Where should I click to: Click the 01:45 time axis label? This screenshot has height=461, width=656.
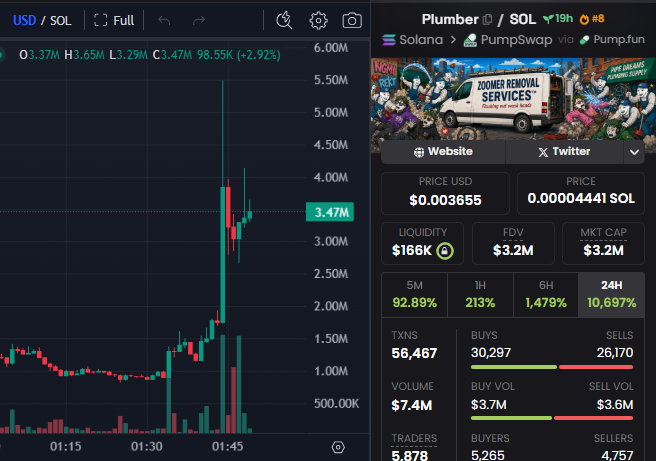click(x=228, y=446)
